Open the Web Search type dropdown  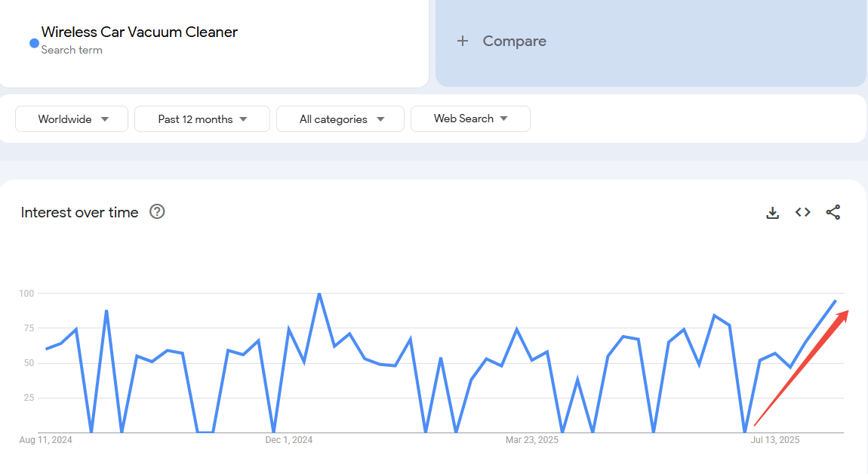click(x=470, y=119)
